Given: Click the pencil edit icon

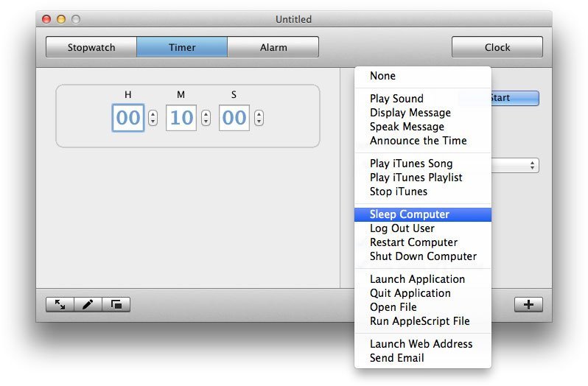Looking at the screenshot, I should (x=88, y=305).
